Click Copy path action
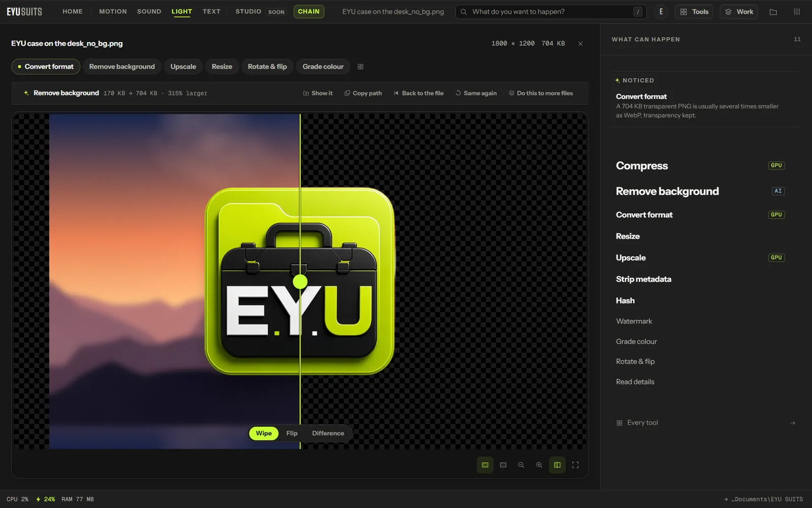 (x=363, y=93)
